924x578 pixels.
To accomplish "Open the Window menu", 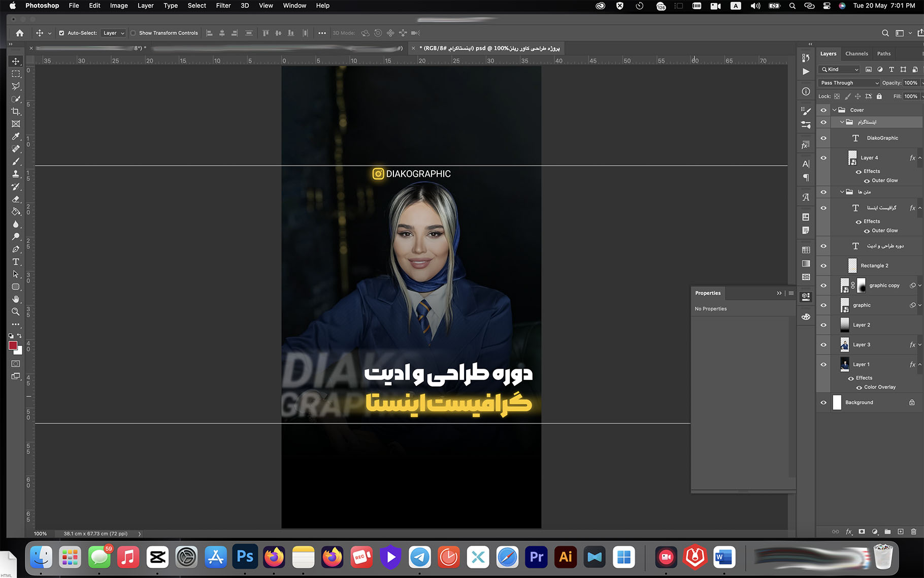I will tap(294, 6).
